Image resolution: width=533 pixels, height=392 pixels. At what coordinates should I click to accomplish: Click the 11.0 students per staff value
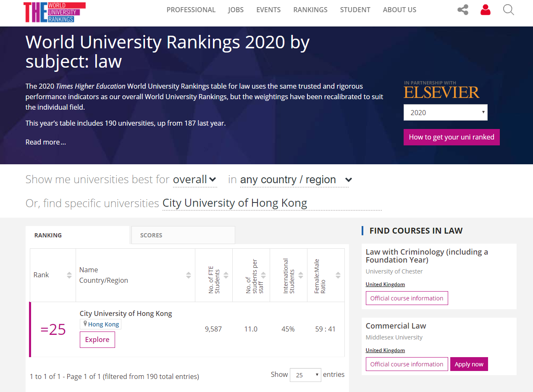pos(251,329)
